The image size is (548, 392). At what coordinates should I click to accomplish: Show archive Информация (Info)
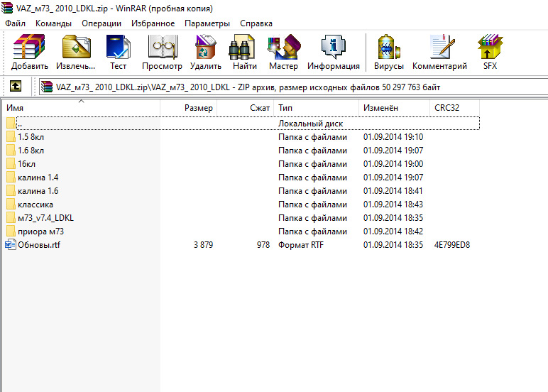coord(334,46)
